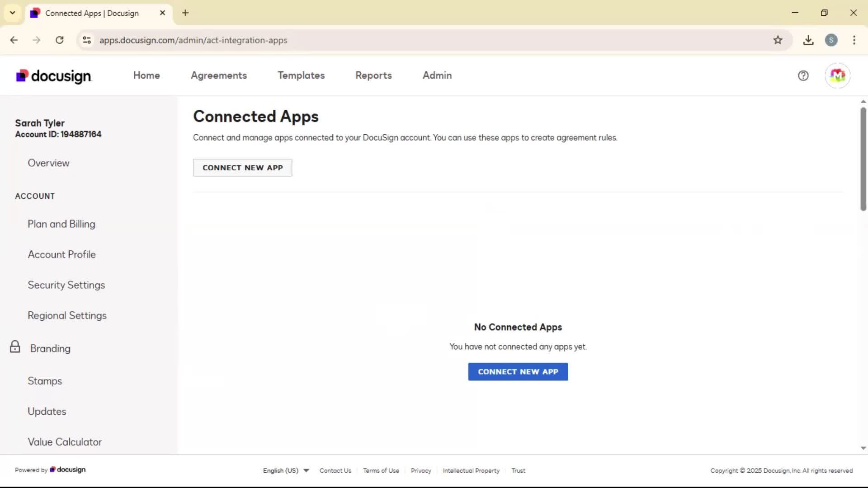Bookmark this page with star icon
Image resolution: width=868 pixels, height=488 pixels.
pos(778,40)
